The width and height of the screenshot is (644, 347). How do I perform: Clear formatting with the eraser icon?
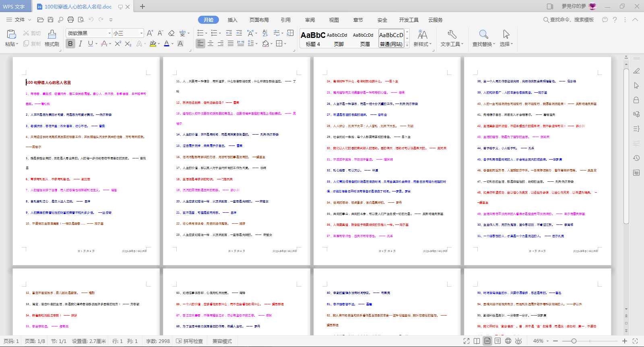pos(171,33)
